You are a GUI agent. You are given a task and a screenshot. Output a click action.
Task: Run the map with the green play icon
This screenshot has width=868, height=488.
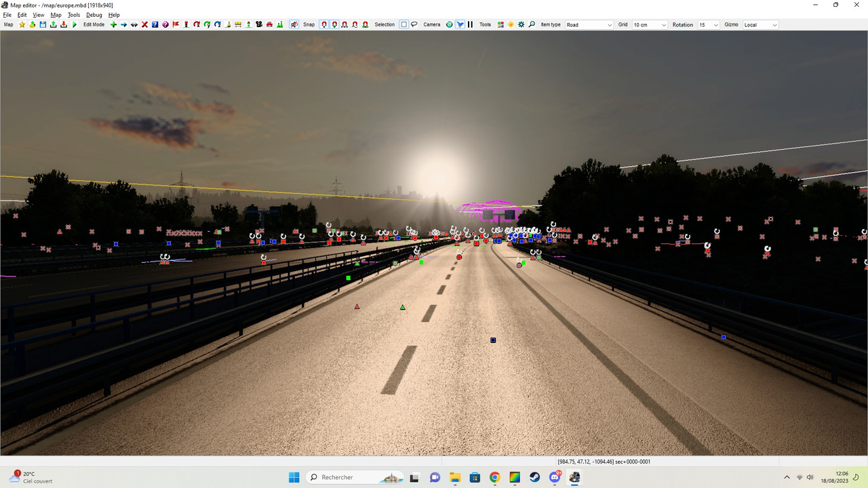(75, 24)
